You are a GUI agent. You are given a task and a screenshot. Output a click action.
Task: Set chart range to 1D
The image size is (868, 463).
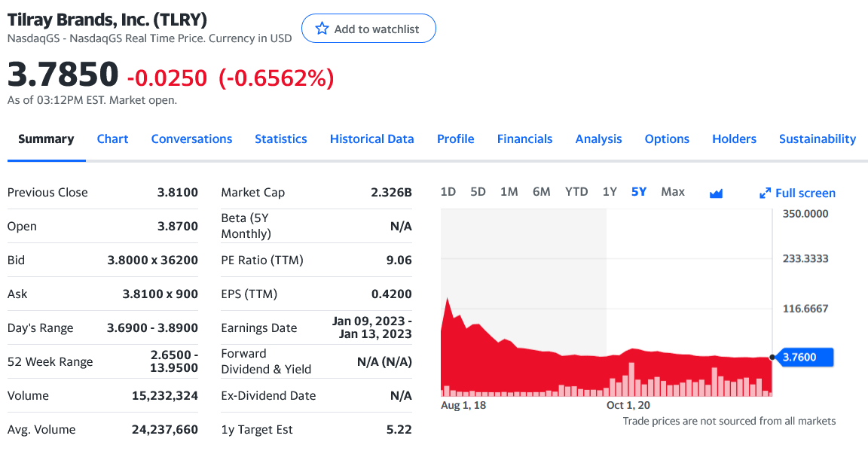pos(448,192)
